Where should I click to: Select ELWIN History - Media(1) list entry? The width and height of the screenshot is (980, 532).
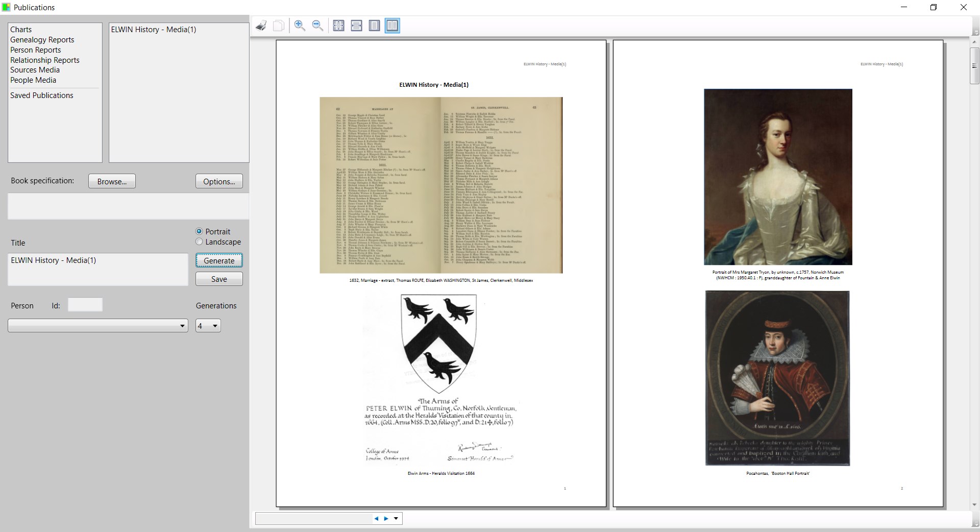click(154, 30)
